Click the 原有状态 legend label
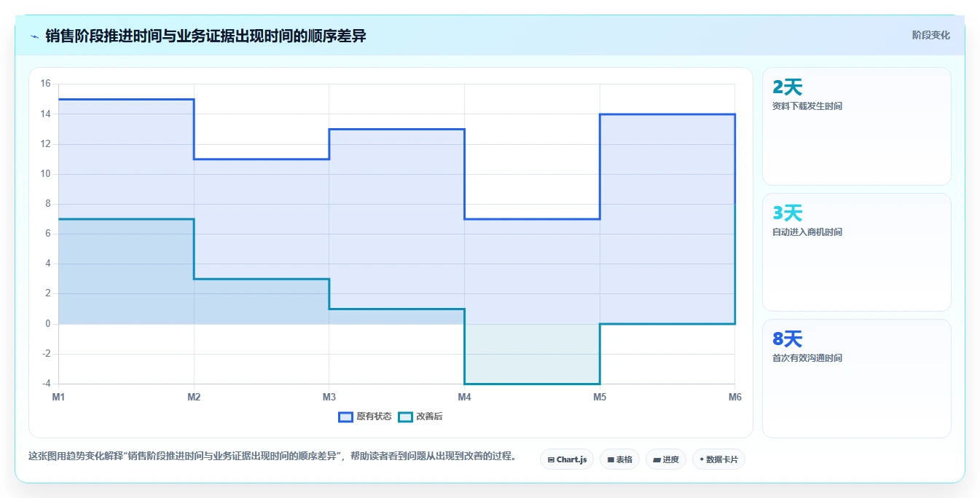 tap(374, 417)
